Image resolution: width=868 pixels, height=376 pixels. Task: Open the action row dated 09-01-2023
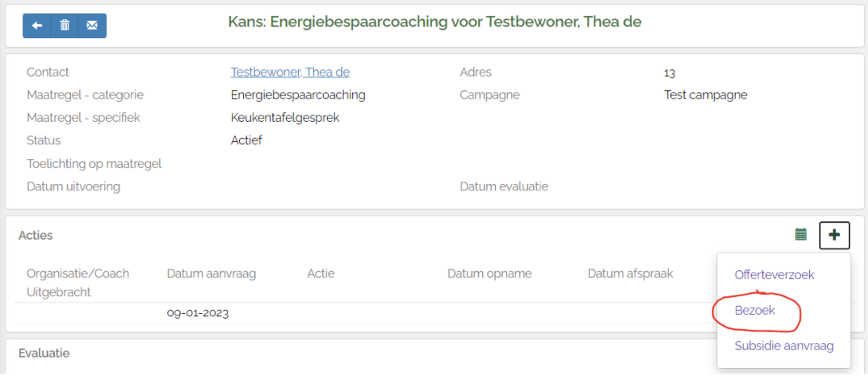[x=198, y=313]
